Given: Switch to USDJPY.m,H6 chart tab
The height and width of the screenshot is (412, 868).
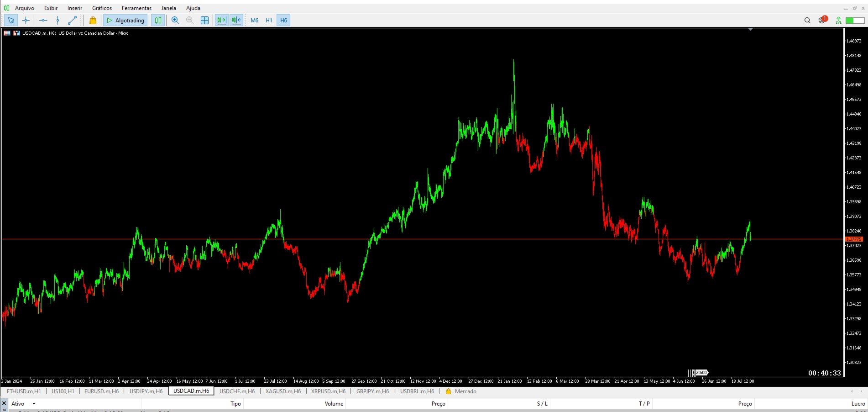Looking at the screenshot, I should coord(146,391).
